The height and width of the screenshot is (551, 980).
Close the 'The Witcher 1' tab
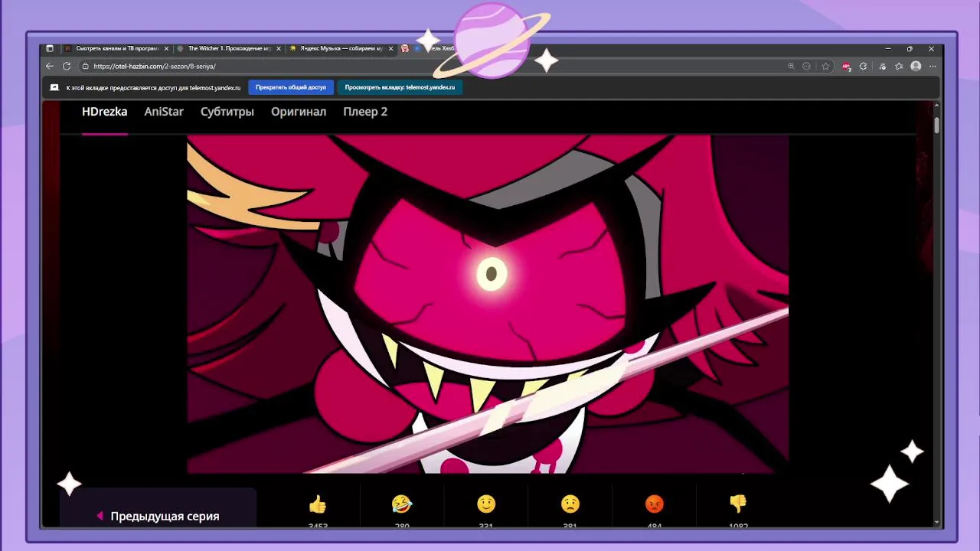[279, 48]
